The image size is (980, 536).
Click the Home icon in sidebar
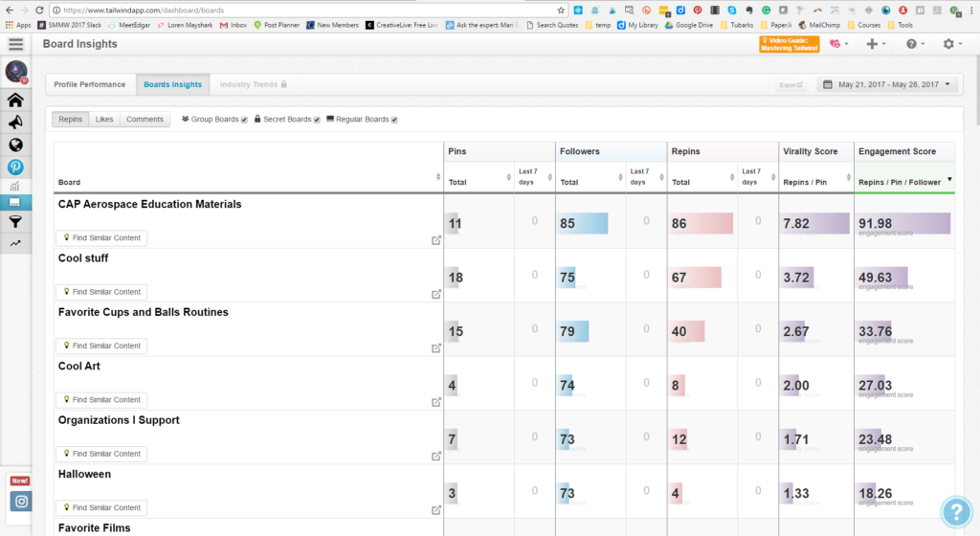coord(15,100)
